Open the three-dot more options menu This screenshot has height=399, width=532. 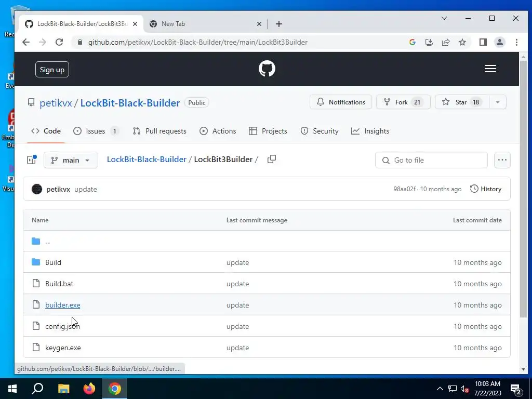point(502,160)
